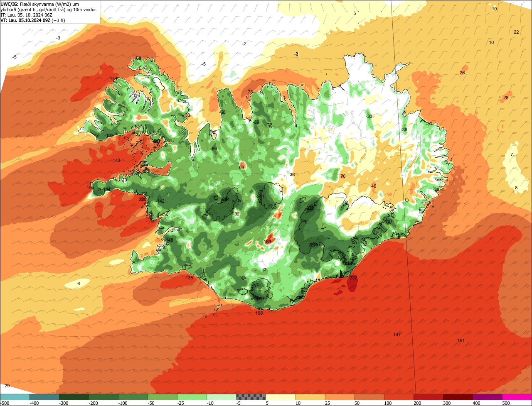
Task: Click the magenta legend swatch above 500
Action: 517,397
